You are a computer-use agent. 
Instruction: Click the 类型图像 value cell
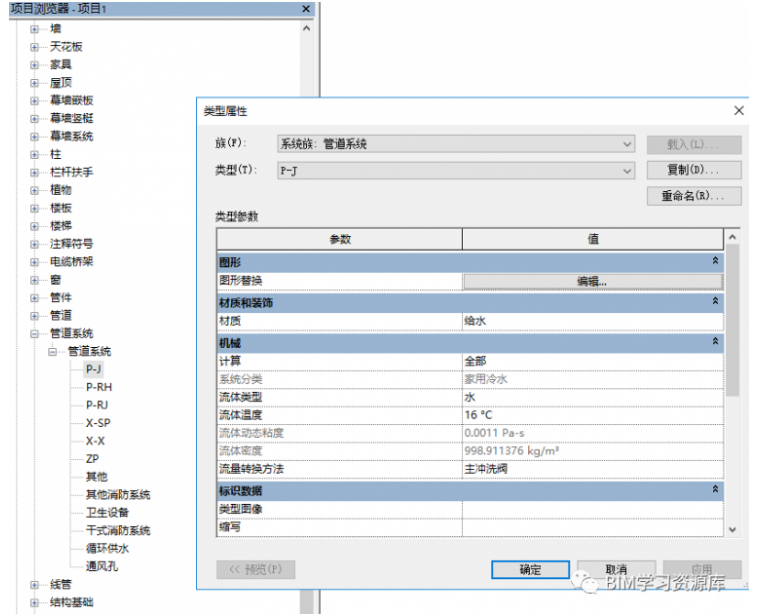[592, 509]
